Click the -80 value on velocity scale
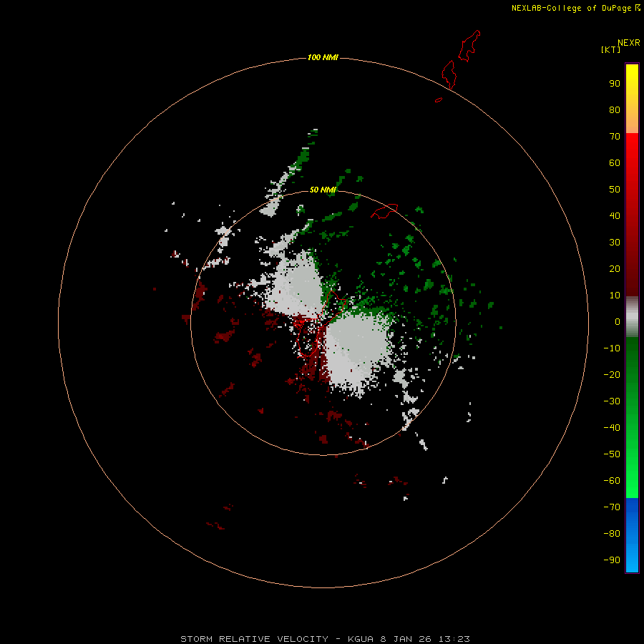Viewport: 644px width, 644px height. click(612, 534)
